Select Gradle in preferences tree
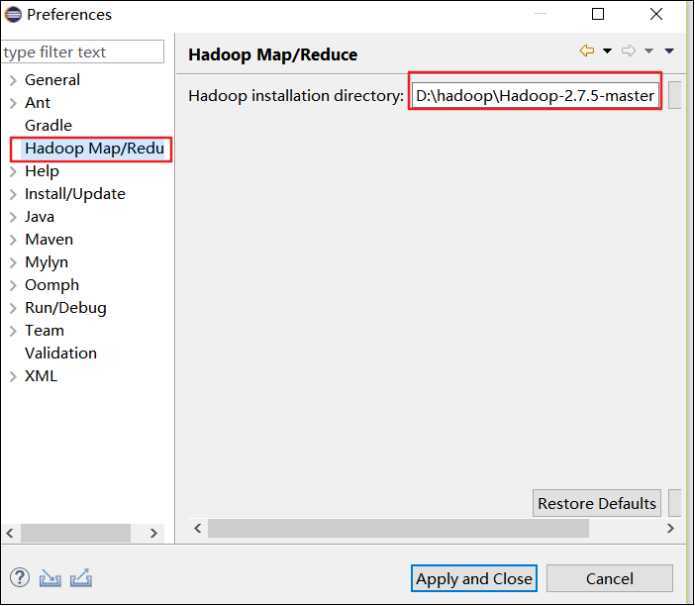 point(48,125)
